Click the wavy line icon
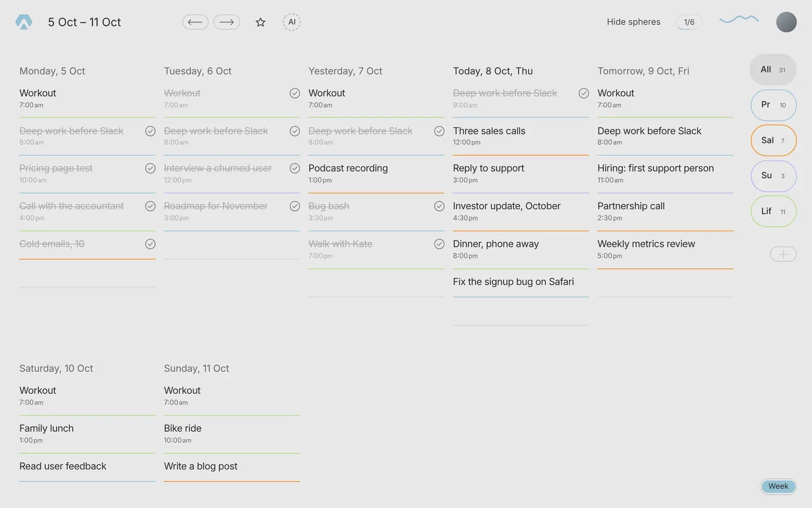Screen dimensions: 812x508 click(739, 20)
